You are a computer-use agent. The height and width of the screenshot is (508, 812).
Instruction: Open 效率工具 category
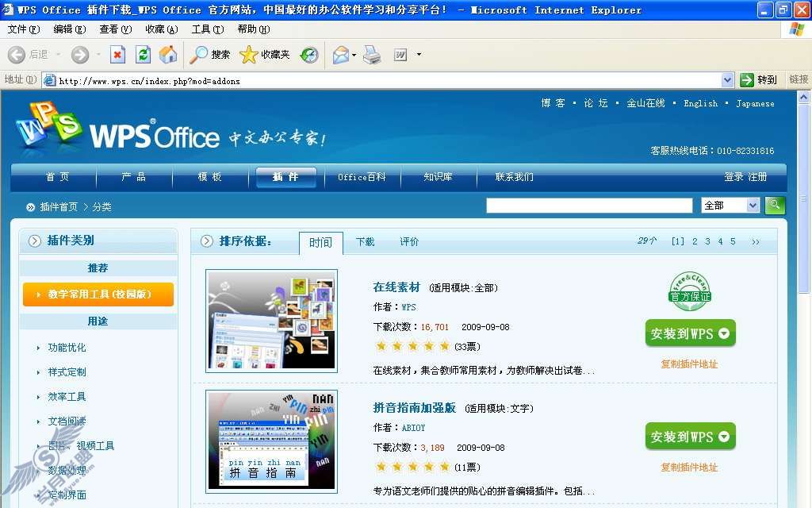[67, 397]
